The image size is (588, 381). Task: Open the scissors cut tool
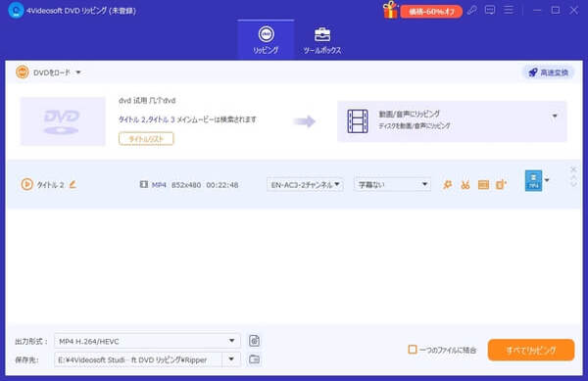click(465, 185)
